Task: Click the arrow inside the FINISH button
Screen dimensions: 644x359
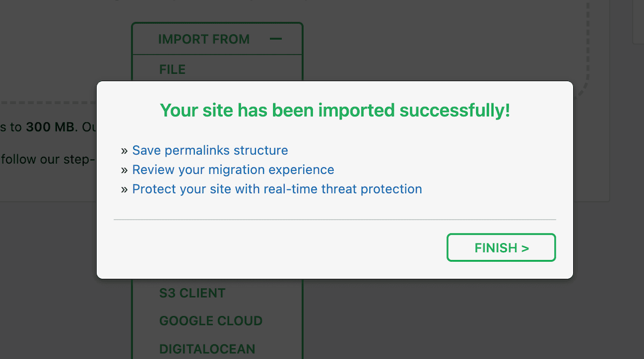Action: pyautogui.click(x=524, y=247)
